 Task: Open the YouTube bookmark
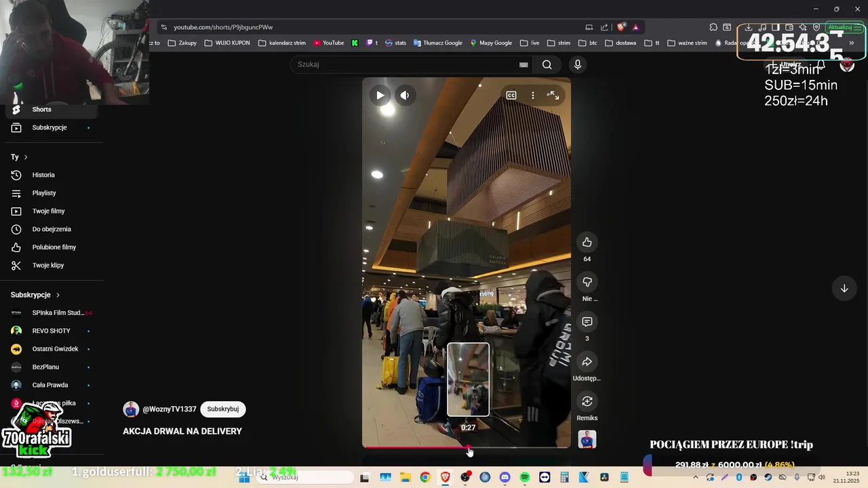pos(329,43)
